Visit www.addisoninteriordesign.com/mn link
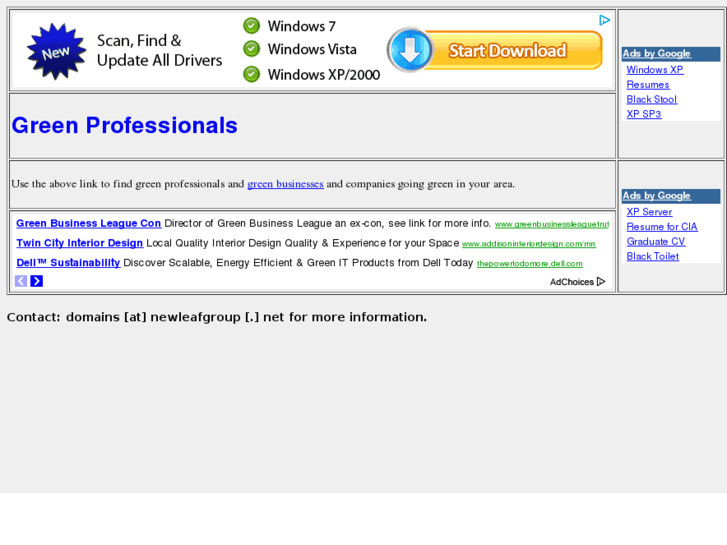Viewport: 727px width, 545px height. tap(529, 244)
